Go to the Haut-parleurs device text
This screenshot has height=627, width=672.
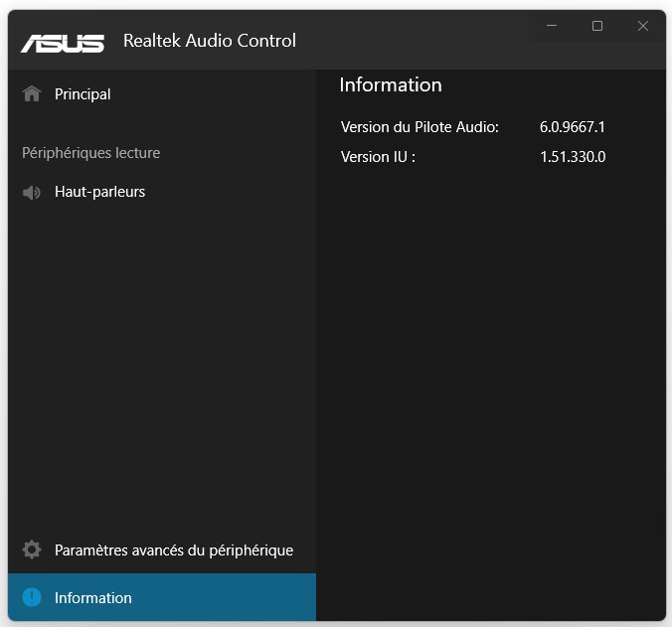pos(99,192)
